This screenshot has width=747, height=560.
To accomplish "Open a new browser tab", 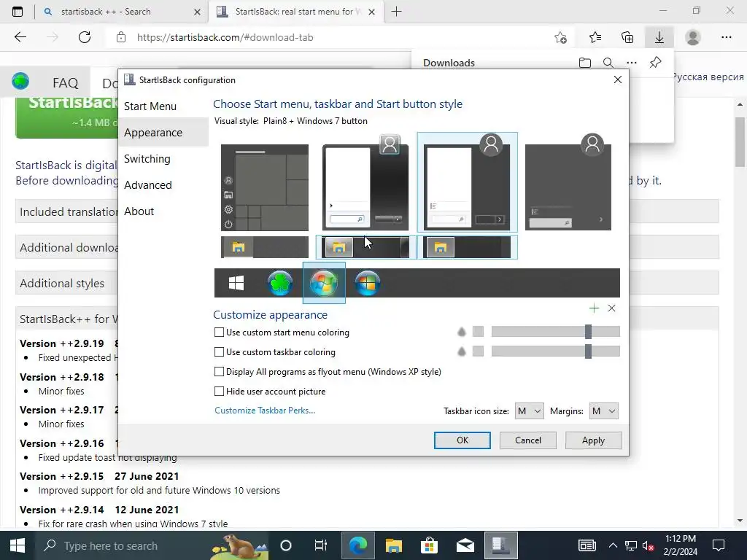I will click(396, 12).
